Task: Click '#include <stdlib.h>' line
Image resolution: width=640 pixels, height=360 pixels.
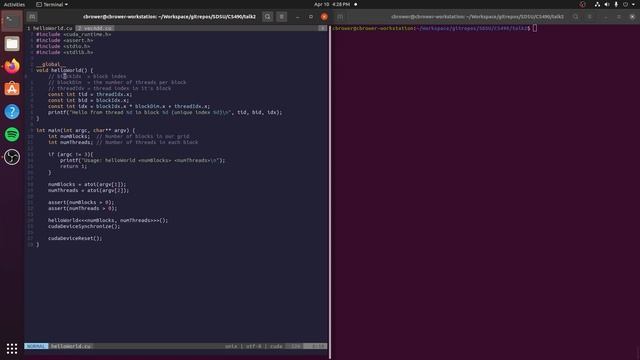Action: (x=64, y=52)
